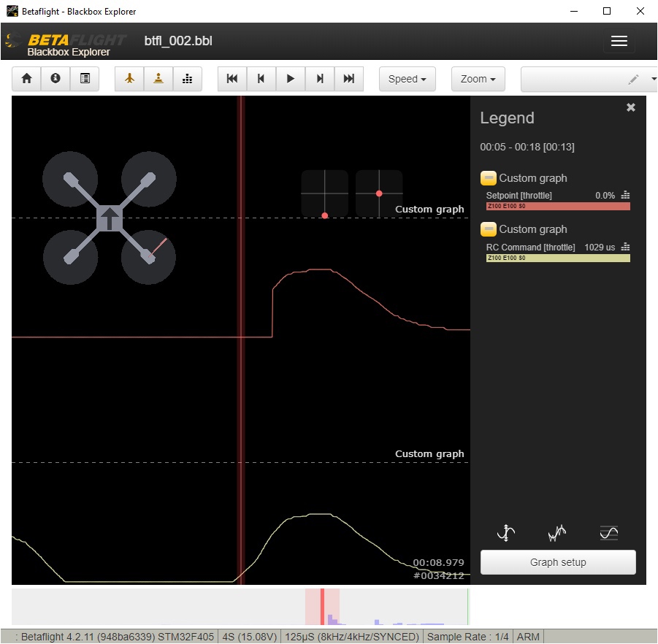Select the RC Command [throttle] field
This screenshot has width=658, height=644.
coord(530,248)
